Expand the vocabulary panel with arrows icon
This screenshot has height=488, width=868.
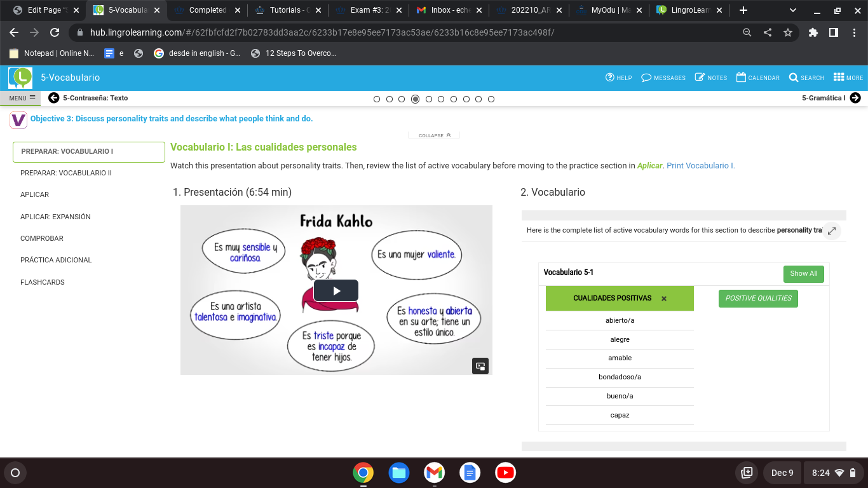click(832, 231)
